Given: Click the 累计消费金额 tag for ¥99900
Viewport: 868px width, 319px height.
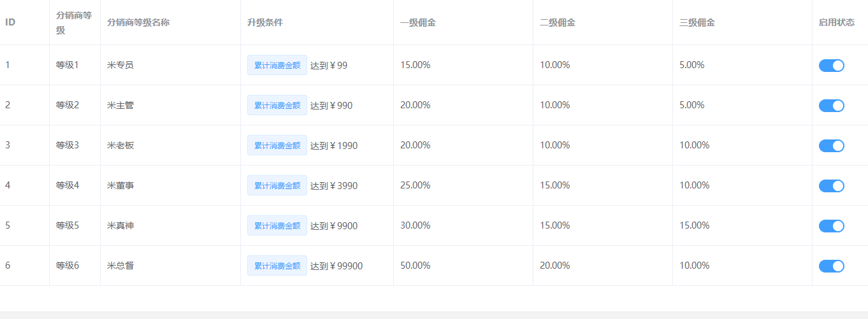Looking at the screenshot, I should 277,266.
